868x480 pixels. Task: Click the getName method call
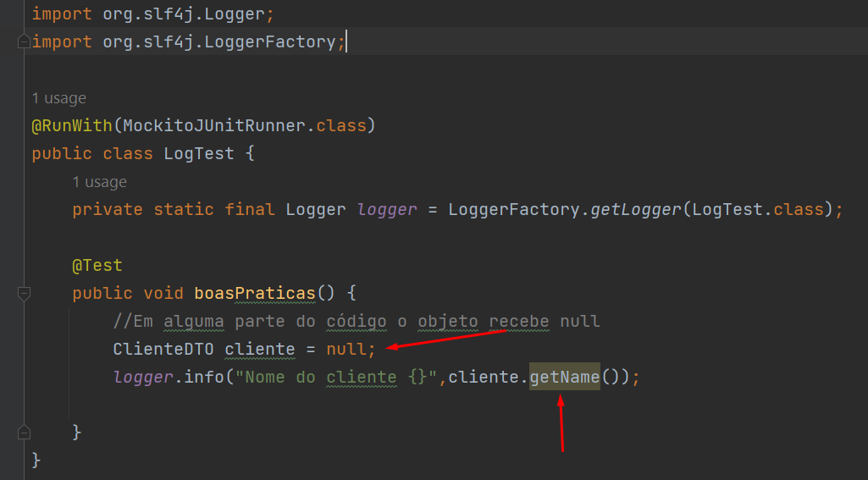tap(565, 377)
